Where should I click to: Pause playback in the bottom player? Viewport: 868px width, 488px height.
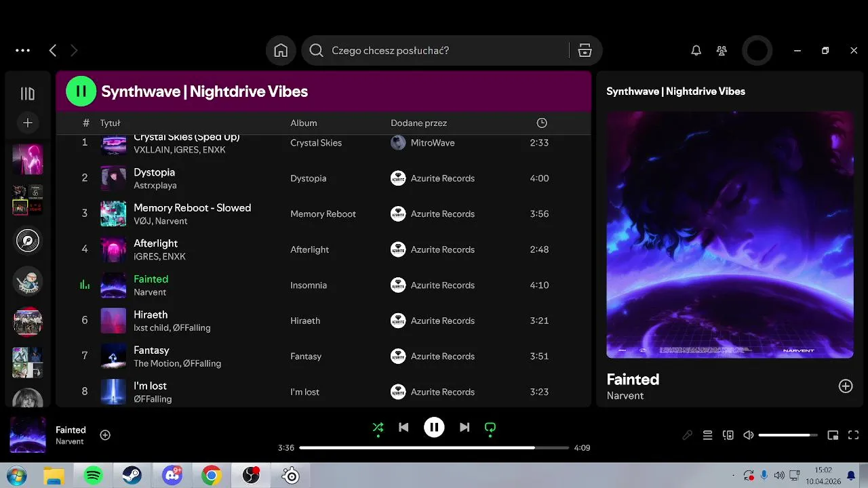pyautogui.click(x=434, y=427)
